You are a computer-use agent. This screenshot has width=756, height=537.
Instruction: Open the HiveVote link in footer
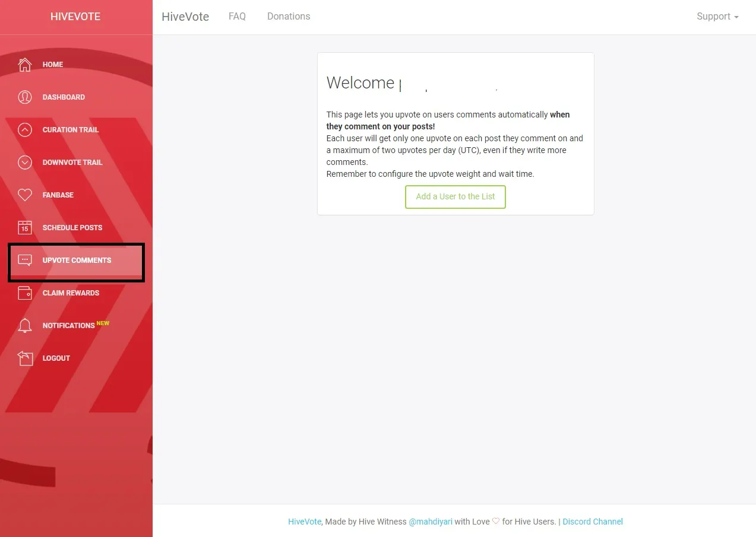305,522
